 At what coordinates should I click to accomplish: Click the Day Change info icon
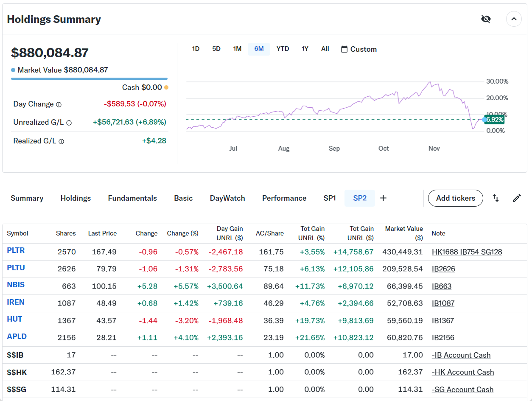tap(59, 104)
